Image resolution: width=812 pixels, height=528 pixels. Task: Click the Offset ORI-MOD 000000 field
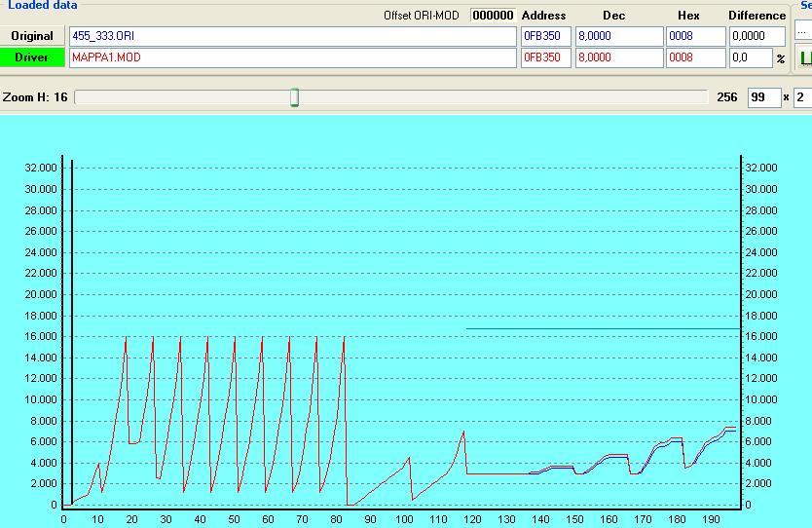click(x=493, y=15)
